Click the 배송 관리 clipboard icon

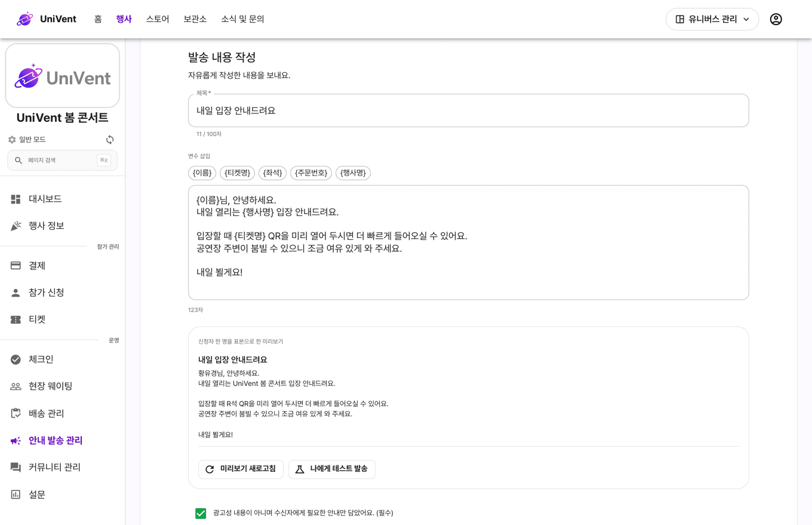point(16,413)
